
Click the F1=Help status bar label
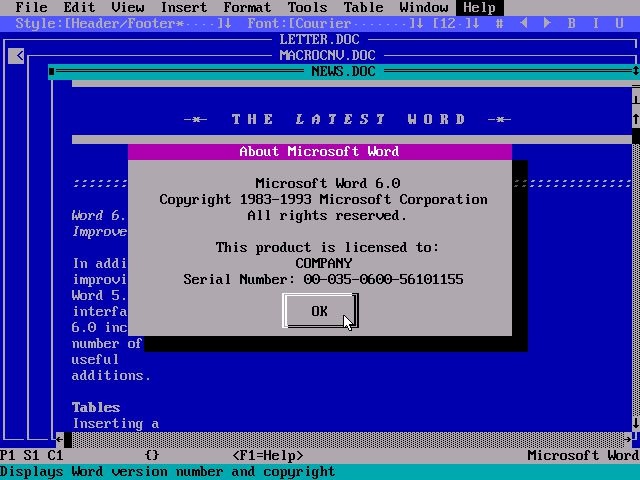(268, 455)
